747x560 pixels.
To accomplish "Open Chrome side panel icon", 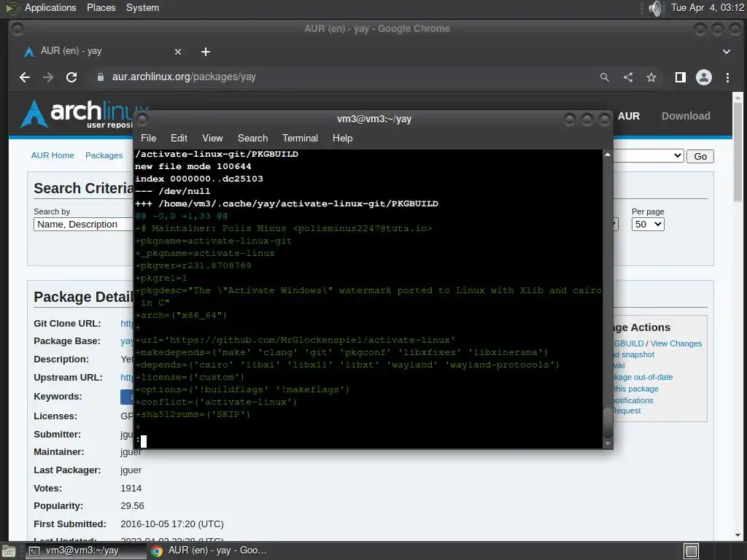I will coord(681,77).
